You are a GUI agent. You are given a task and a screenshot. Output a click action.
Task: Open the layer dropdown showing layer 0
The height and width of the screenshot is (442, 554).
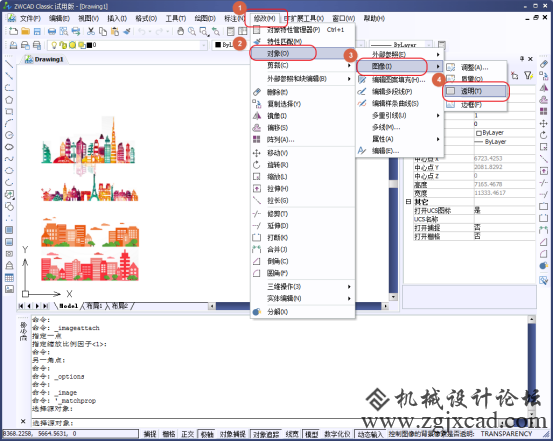[127, 45]
